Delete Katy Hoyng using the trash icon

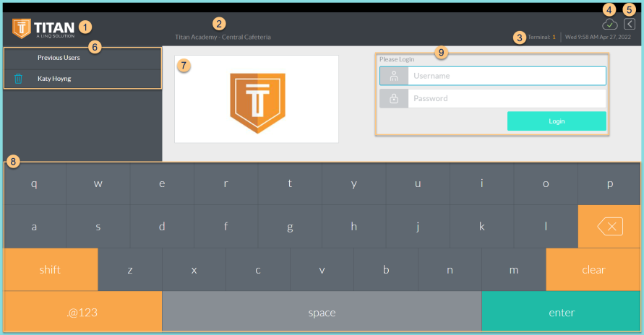[18, 79]
